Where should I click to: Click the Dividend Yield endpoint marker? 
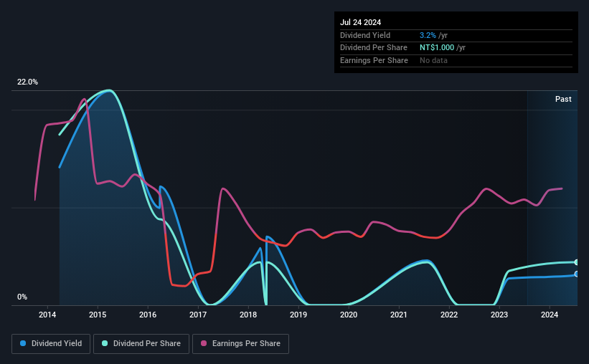pos(577,274)
